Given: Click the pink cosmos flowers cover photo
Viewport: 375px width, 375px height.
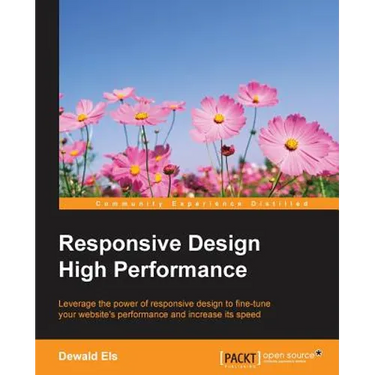Looking at the screenshot, I should pyautogui.click(x=199, y=99).
